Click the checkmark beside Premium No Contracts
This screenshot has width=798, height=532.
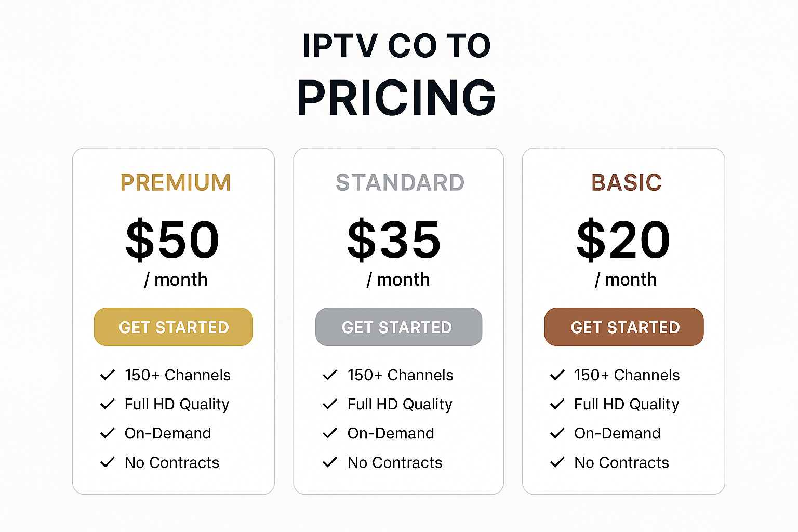108,462
